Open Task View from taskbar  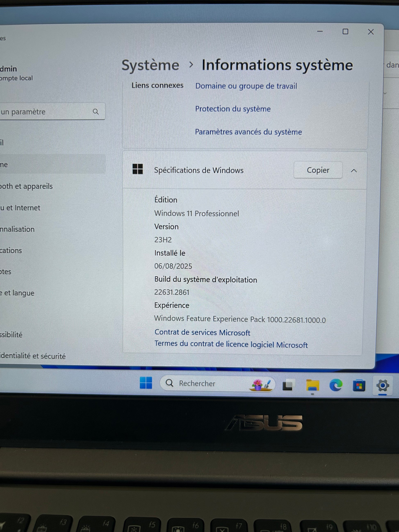pos(288,385)
